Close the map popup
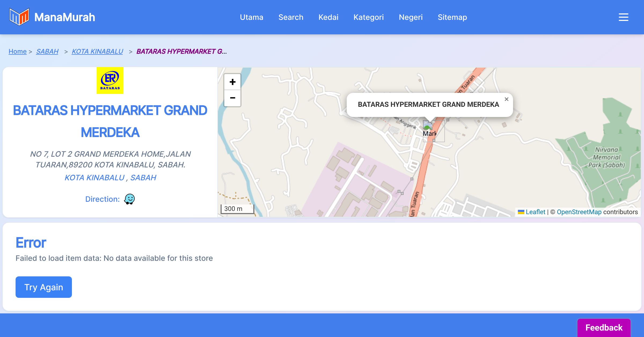644x337 pixels. pos(506,99)
